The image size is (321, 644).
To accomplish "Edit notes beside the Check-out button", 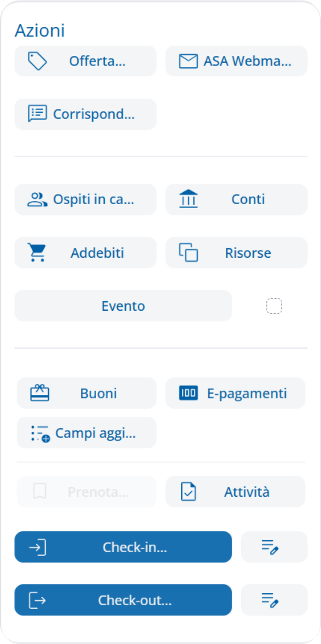I will [274, 600].
